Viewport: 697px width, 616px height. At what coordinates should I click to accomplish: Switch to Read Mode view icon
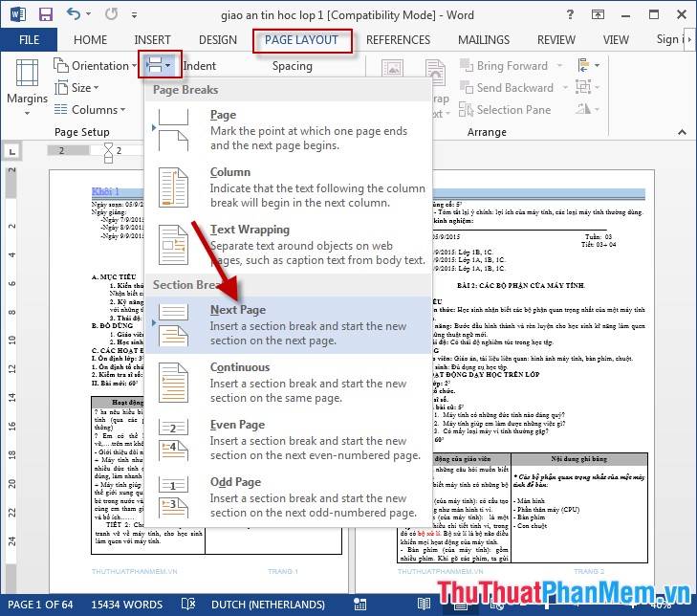click(x=425, y=604)
